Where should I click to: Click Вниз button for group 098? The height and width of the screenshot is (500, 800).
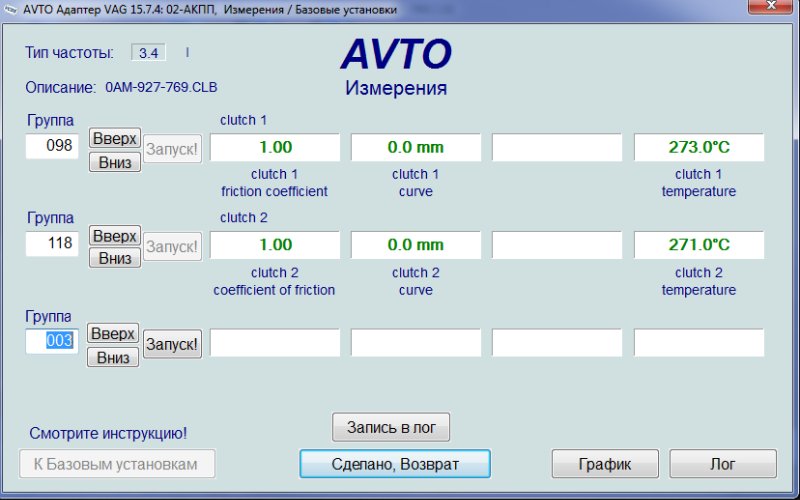[x=115, y=162]
